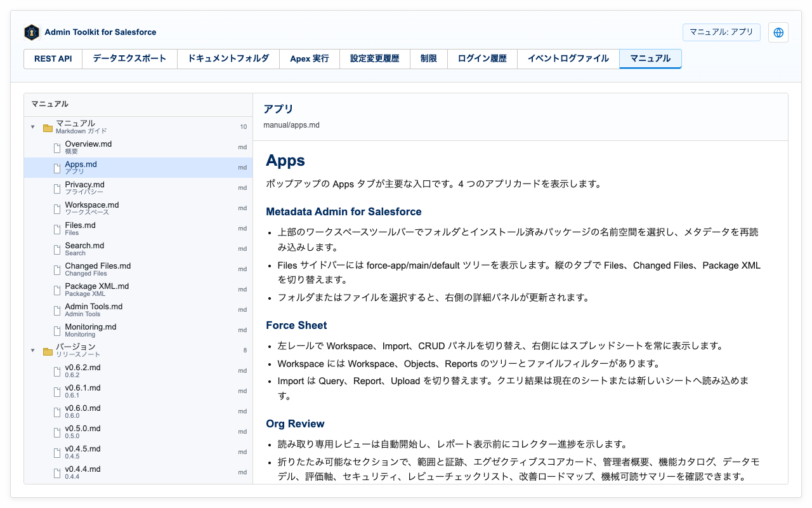Select the マニュアル tab
The height and width of the screenshot is (508, 812).
[x=650, y=58]
